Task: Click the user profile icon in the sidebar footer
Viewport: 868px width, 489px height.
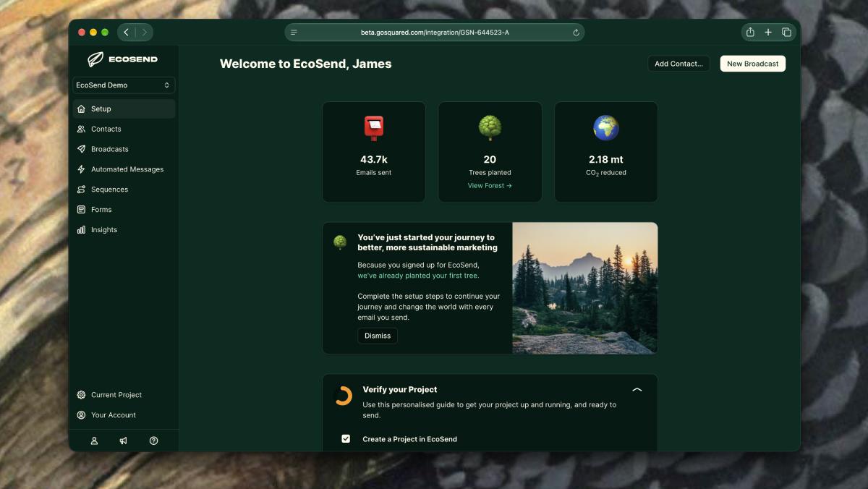Action: tap(94, 441)
